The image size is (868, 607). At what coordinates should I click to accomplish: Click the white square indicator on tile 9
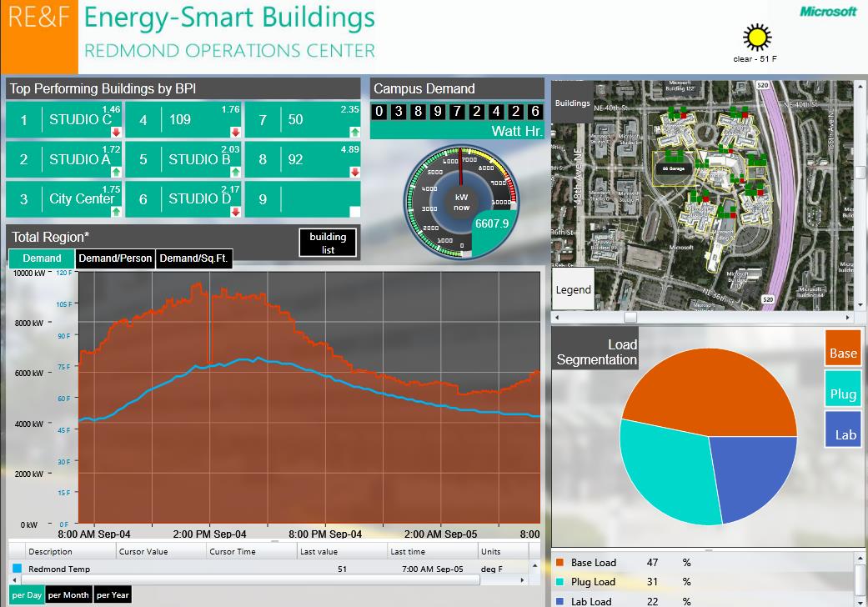coord(355,212)
